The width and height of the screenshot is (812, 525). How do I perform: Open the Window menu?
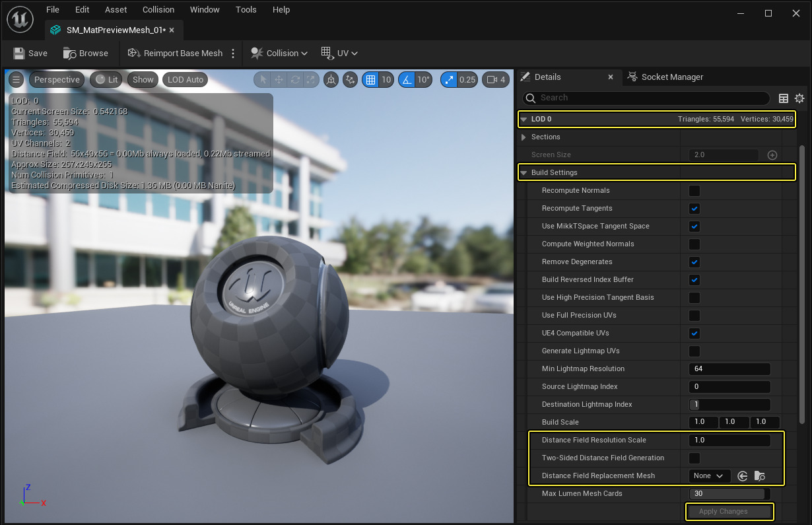point(205,10)
